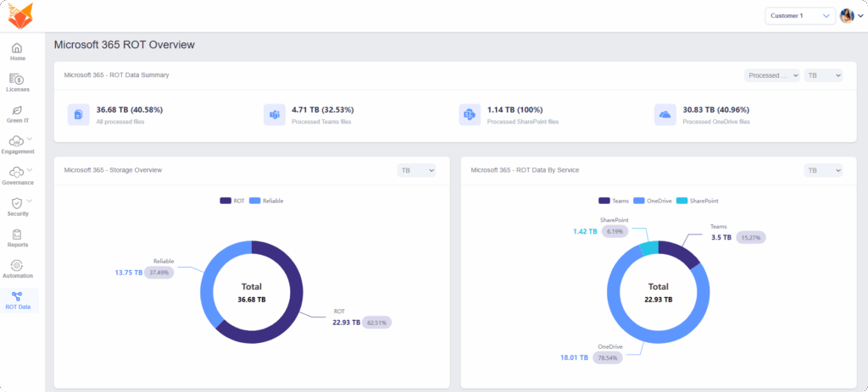Click the 30.83 TB (40.96%) figure
This screenshot has width=868, height=392.
[715, 109]
